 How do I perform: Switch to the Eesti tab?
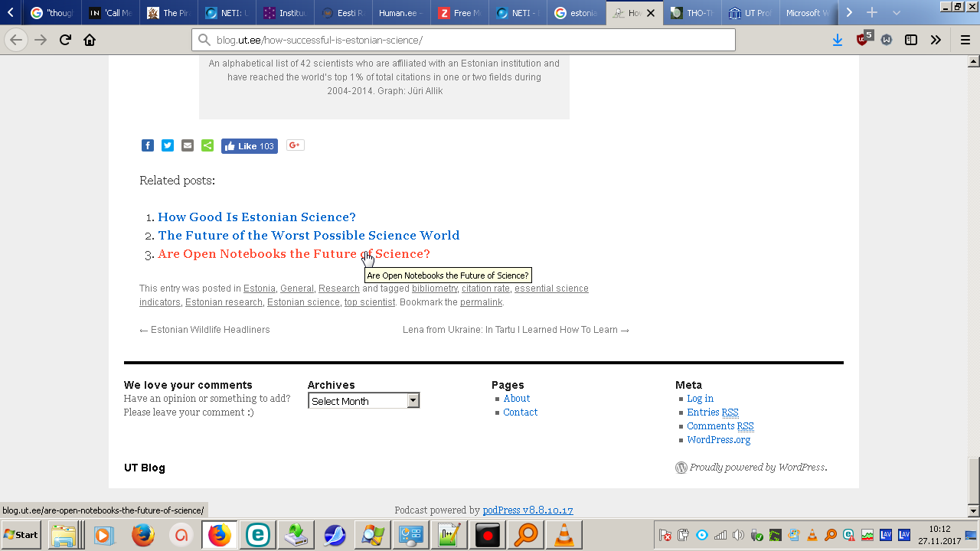[x=344, y=13]
